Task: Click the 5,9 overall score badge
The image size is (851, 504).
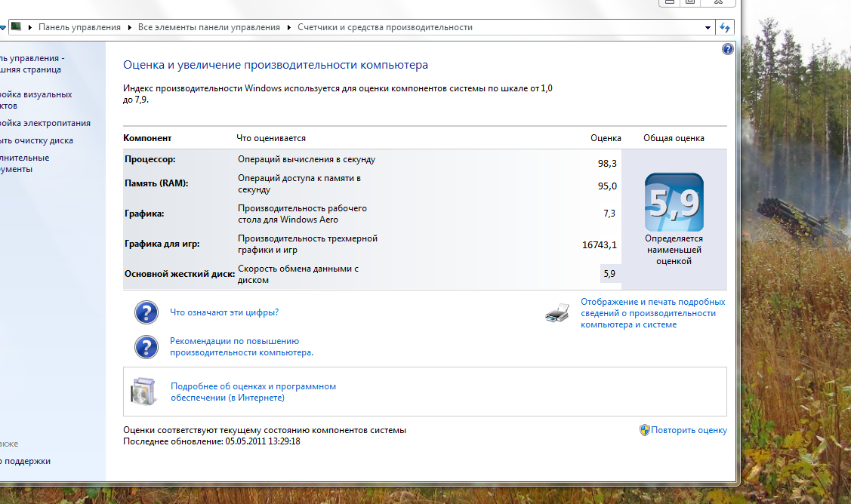Action: coord(674,202)
